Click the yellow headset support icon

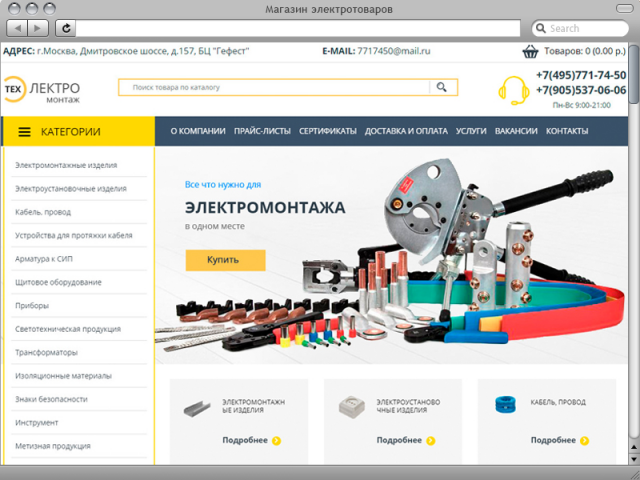pos(513,90)
